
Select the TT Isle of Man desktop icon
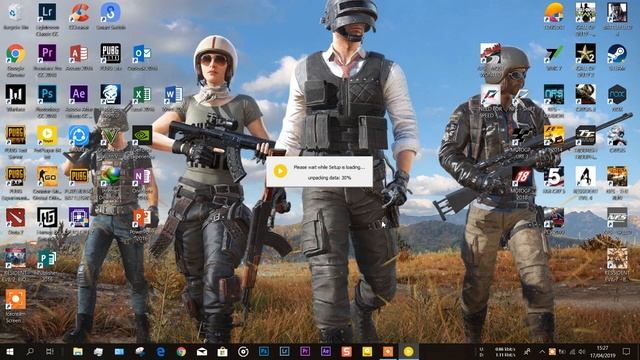click(x=585, y=135)
